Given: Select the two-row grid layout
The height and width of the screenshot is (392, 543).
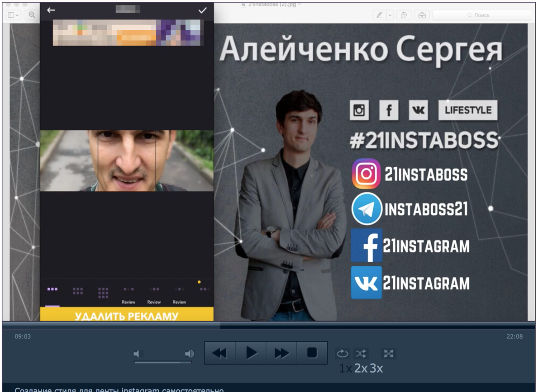Looking at the screenshot, I should 78,291.
